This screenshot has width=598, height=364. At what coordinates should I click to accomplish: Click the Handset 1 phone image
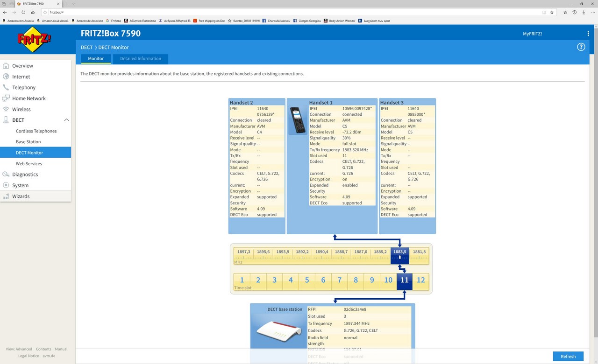click(x=297, y=120)
